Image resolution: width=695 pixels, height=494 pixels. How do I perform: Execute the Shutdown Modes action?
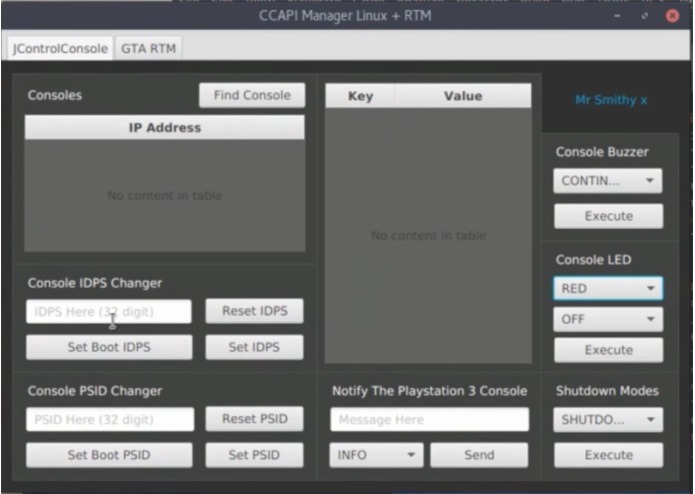click(609, 455)
